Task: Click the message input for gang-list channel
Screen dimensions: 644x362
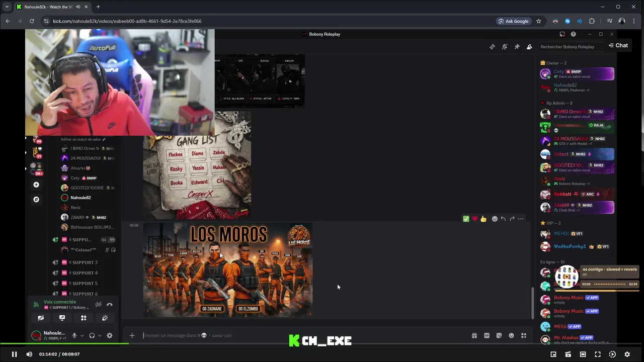Action: 302,335
